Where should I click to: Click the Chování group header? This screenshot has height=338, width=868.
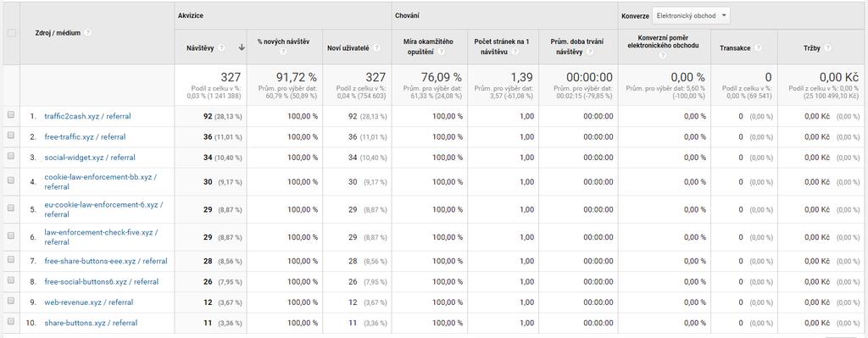[407, 16]
